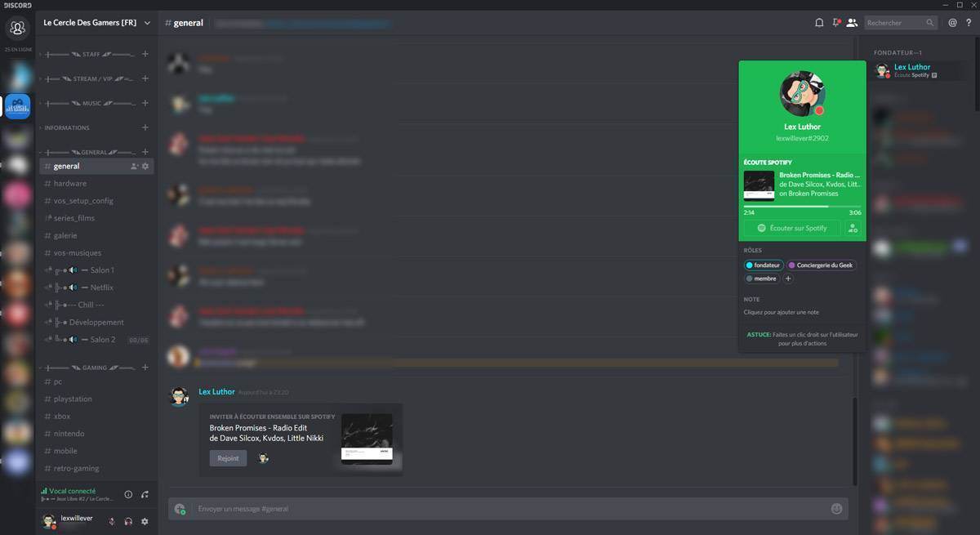Open the playstation channel
980x535 pixels.
click(96, 399)
